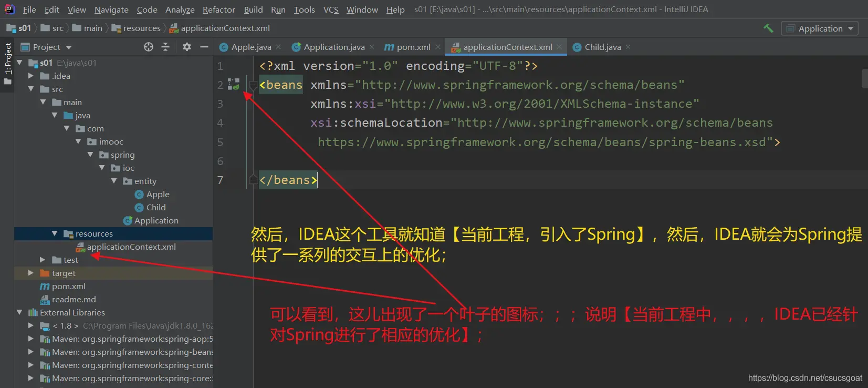Screen dimensions: 868x388
Task: Toggle code folding at the opening beans tag
Action: coord(253,85)
